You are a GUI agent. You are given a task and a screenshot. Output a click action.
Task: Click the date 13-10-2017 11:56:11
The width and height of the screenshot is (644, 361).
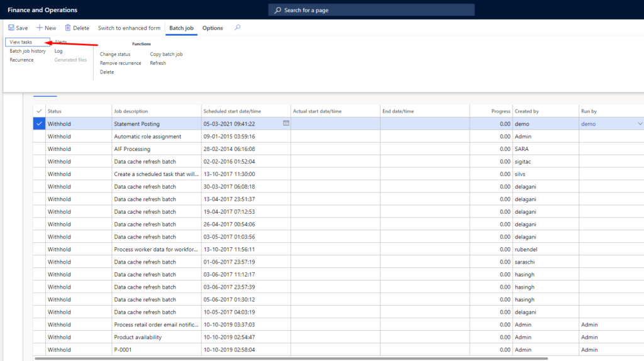pyautogui.click(x=229, y=249)
